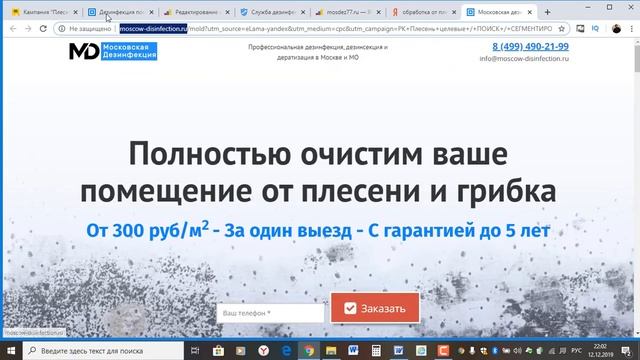Image resolution: width=640 pixels, height=360 pixels.
Task: Close the 'Редактирование' tab
Action: click(227, 12)
